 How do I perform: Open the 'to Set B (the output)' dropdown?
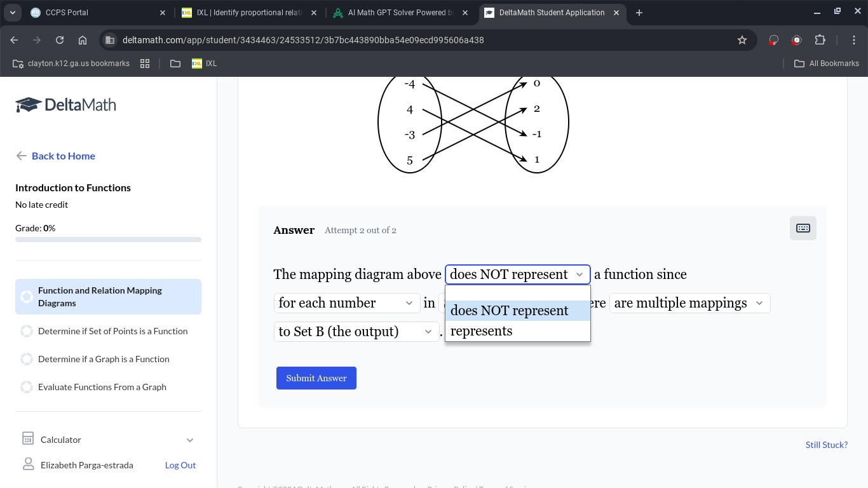pyautogui.click(x=356, y=332)
